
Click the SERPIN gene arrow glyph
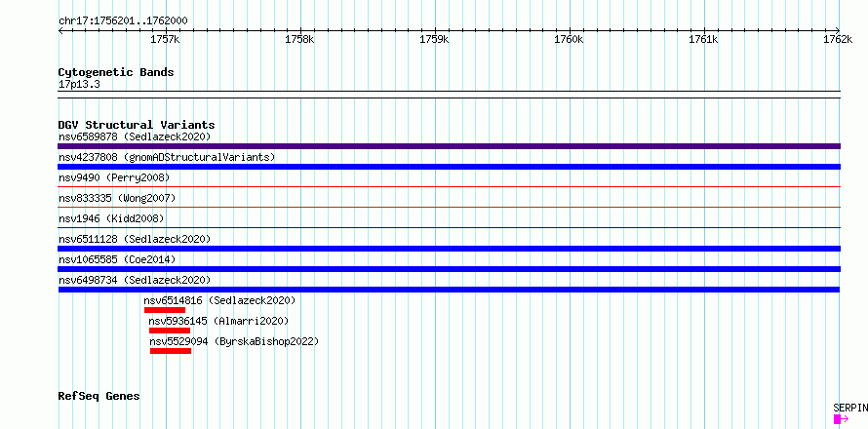click(x=841, y=419)
